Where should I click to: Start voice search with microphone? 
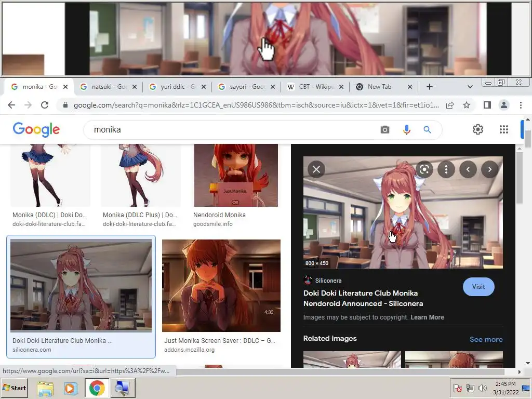tap(406, 129)
